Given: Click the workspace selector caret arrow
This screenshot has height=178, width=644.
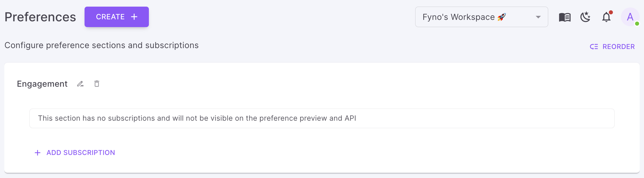Looking at the screenshot, I should pos(538,17).
